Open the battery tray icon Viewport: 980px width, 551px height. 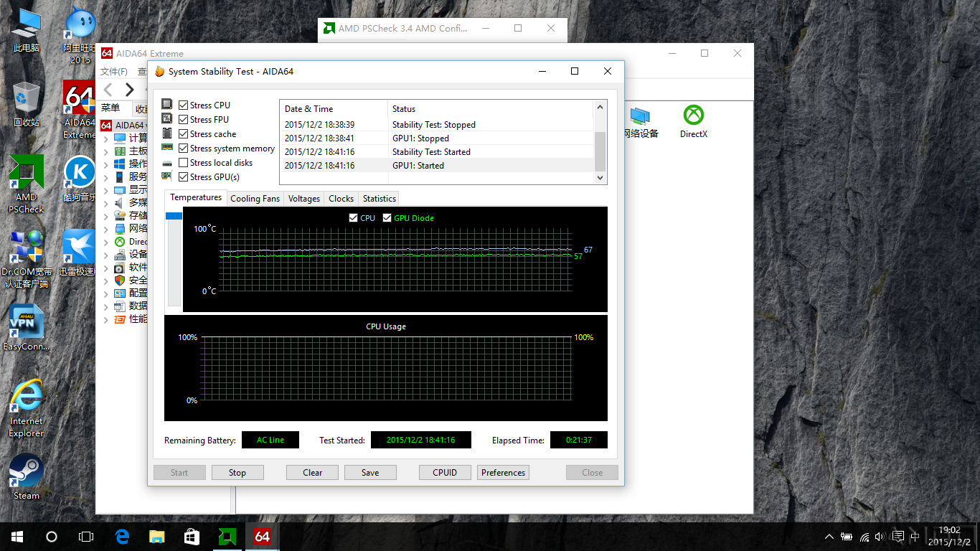847,537
